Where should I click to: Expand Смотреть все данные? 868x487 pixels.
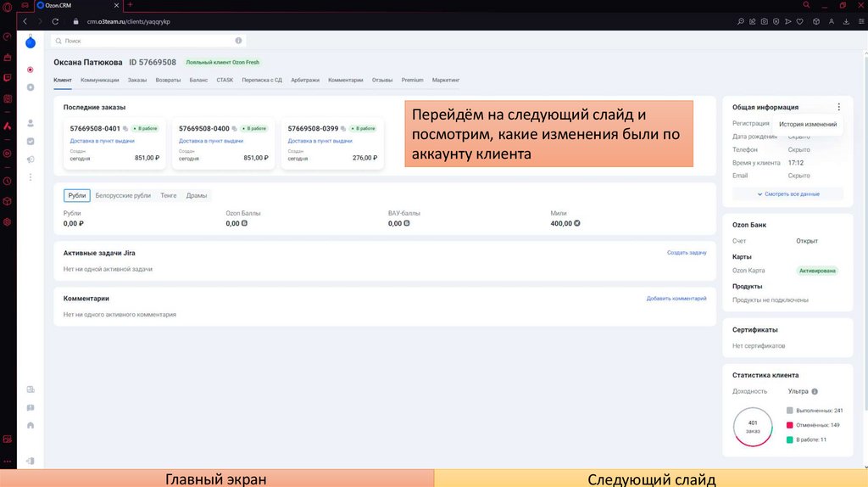[x=788, y=194]
